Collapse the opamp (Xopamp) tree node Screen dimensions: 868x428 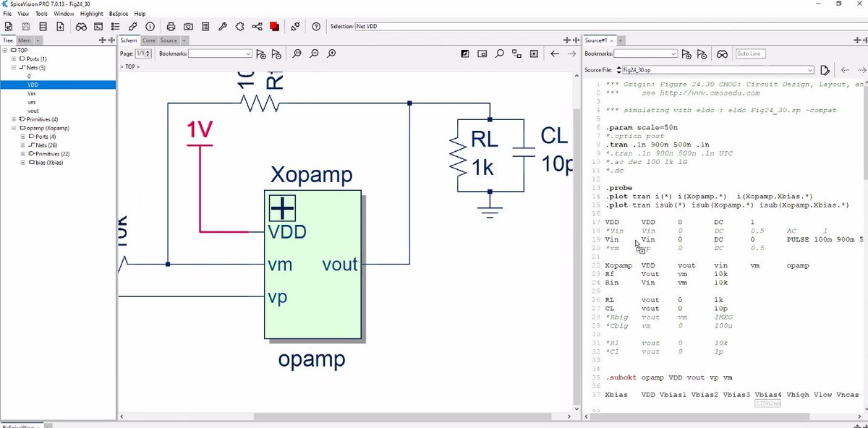[x=14, y=128]
